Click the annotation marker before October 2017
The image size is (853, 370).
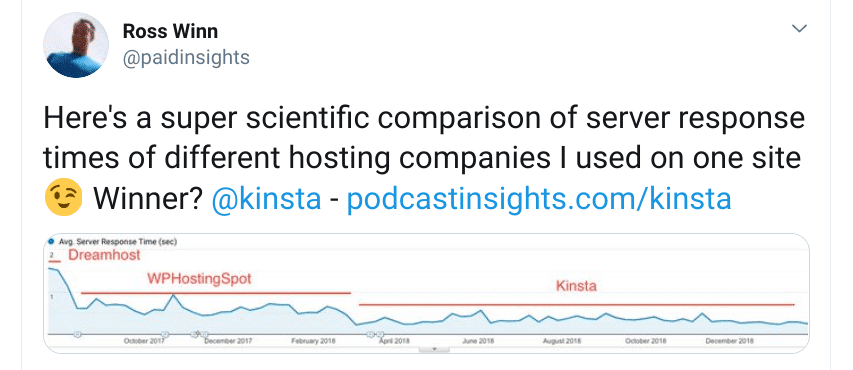[78, 334]
